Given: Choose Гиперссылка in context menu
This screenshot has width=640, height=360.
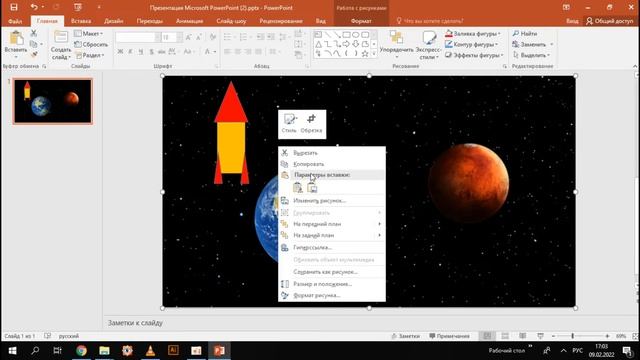Looking at the screenshot, I should pyautogui.click(x=332, y=247).
